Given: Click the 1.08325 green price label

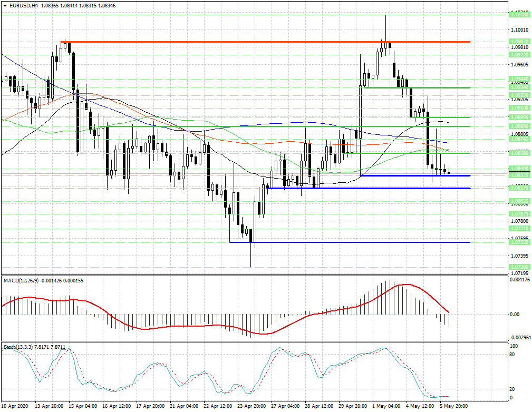Looking at the screenshot, I should point(520,175).
